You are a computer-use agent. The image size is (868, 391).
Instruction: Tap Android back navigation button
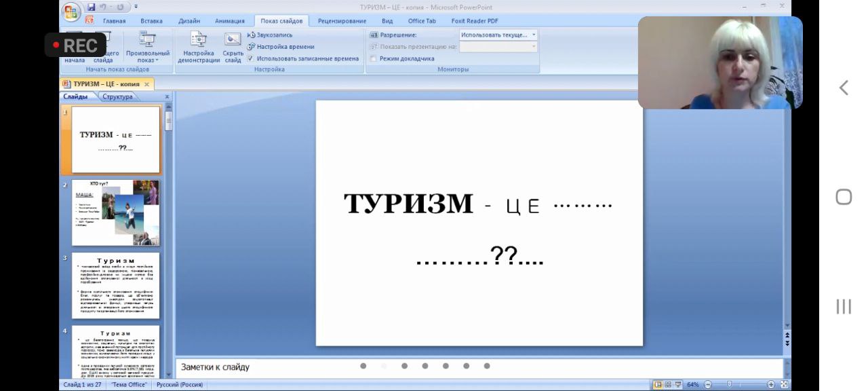[x=844, y=88]
